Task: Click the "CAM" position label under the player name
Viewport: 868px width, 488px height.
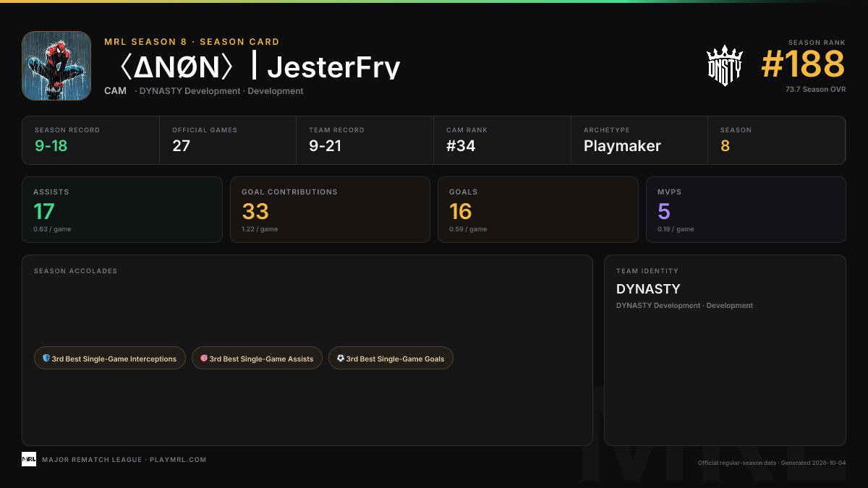Action: click(x=115, y=91)
